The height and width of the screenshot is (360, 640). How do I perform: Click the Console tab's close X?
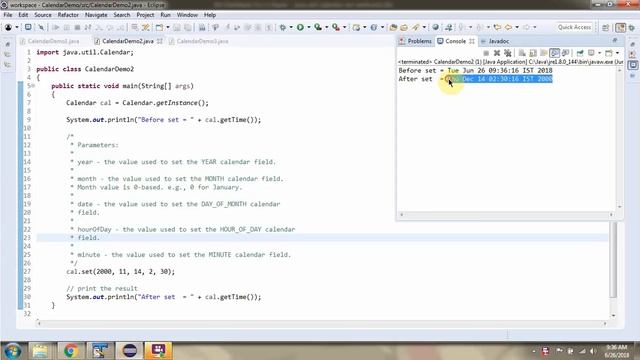click(x=472, y=41)
